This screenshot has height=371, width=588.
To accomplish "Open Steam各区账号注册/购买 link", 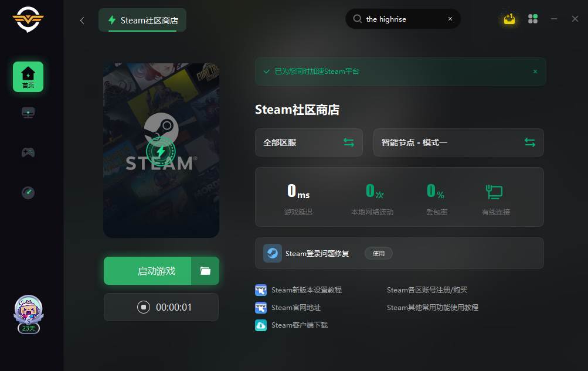I will (427, 290).
